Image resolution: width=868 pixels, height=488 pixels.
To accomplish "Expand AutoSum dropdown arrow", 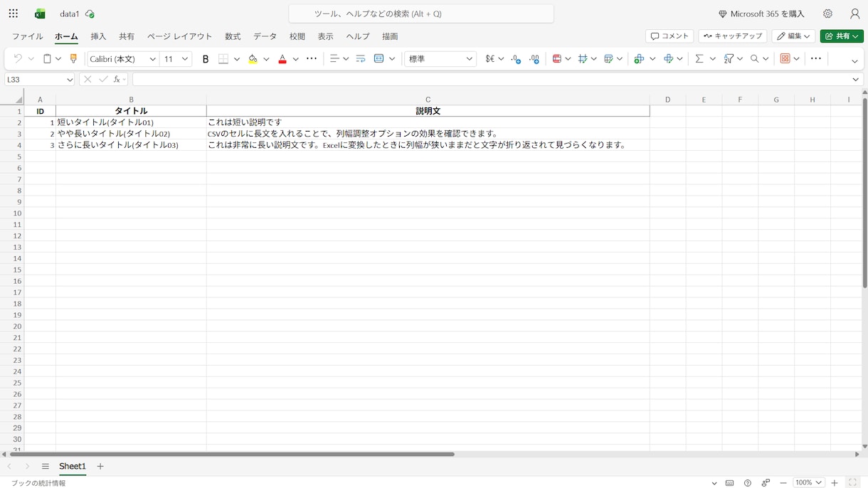I will click(712, 59).
